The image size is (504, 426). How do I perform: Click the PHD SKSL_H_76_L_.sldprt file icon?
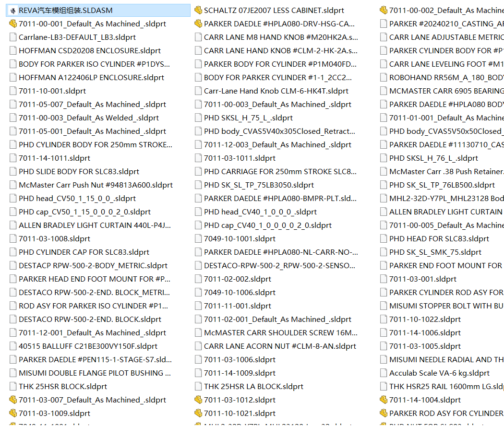point(383,158)
